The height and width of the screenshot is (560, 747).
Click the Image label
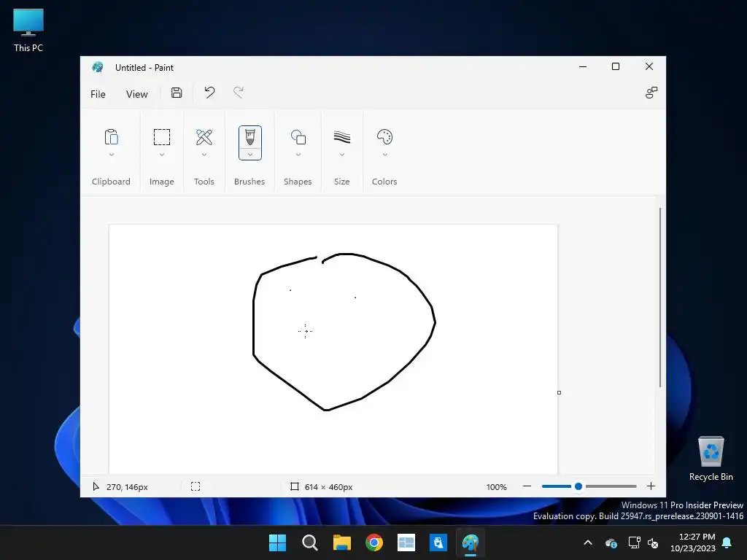coord(161,182)
